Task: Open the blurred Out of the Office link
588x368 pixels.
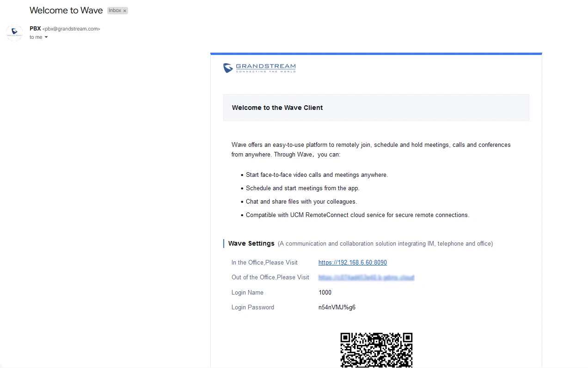Action: coord(366,278)
